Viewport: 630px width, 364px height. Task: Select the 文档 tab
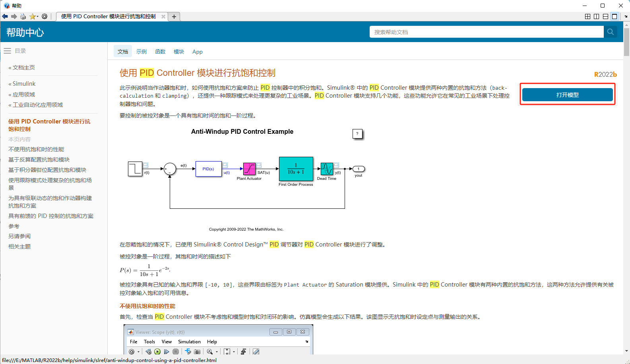pos(123,52)
